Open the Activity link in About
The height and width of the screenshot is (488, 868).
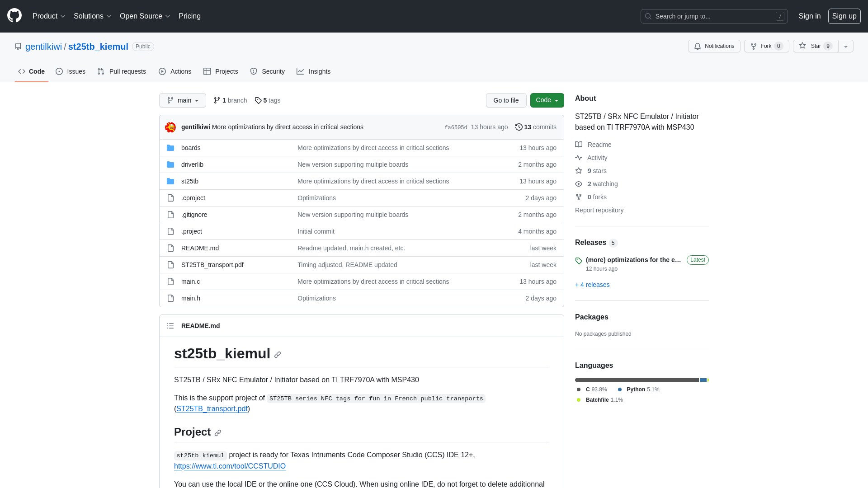pyautogui.click(x=591, y=158)
